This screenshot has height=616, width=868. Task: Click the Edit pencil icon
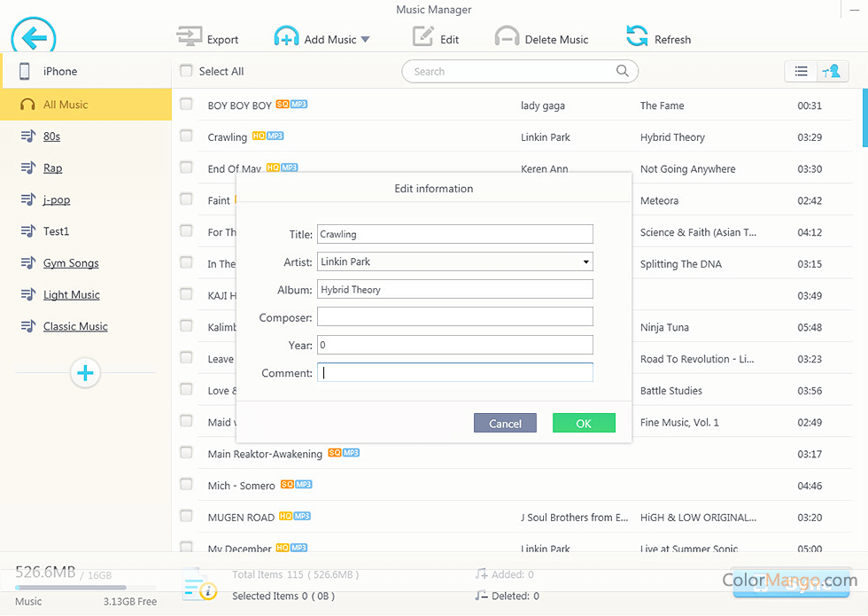422,36
